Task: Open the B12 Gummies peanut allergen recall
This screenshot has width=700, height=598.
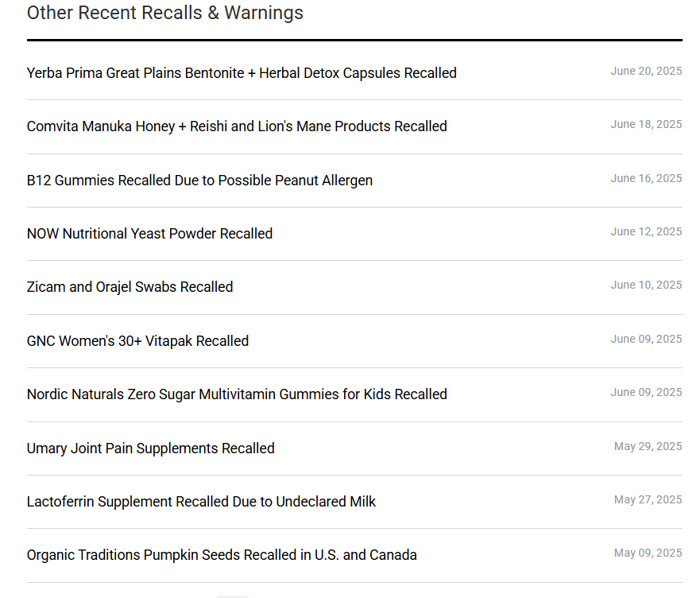Action: [x=199, y=180]
